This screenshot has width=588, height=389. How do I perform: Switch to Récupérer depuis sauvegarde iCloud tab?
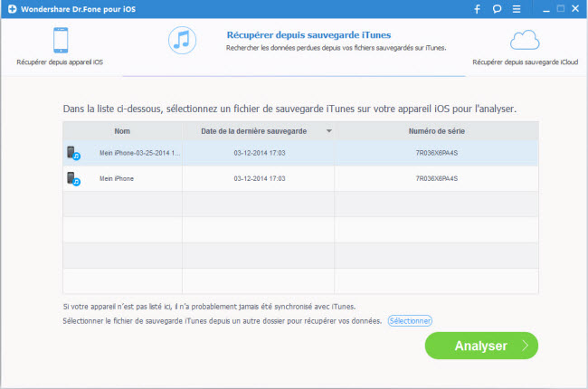pyautogui.click(x=525, y=63)
